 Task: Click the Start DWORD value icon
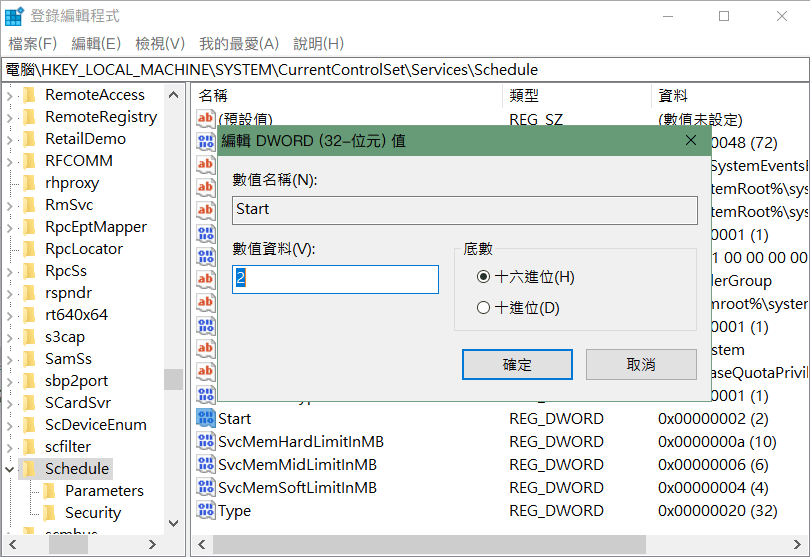click(x=206, y=419)
